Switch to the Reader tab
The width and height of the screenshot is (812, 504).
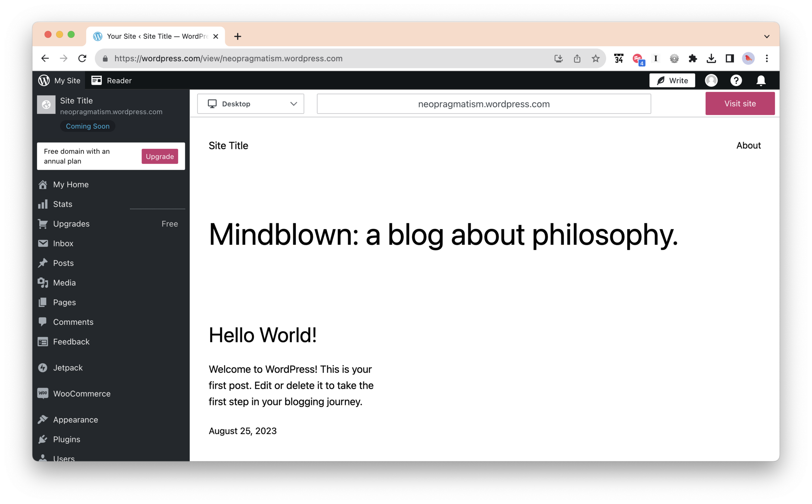112,81
